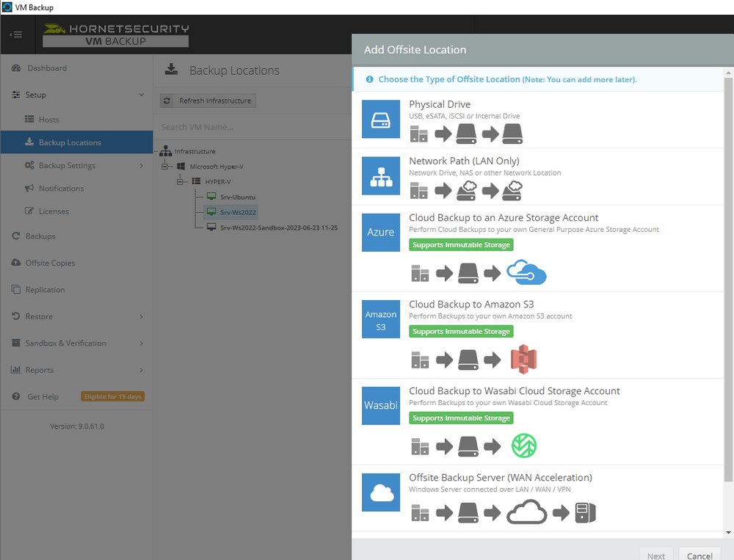
Task: Click the Version: 9.0.61.0 text
Action: [77, 426]
